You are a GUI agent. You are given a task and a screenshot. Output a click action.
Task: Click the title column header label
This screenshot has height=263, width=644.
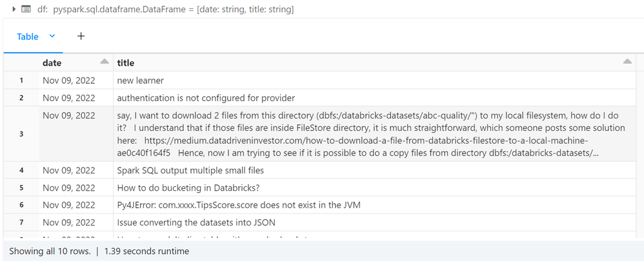[x=125, y=63]
